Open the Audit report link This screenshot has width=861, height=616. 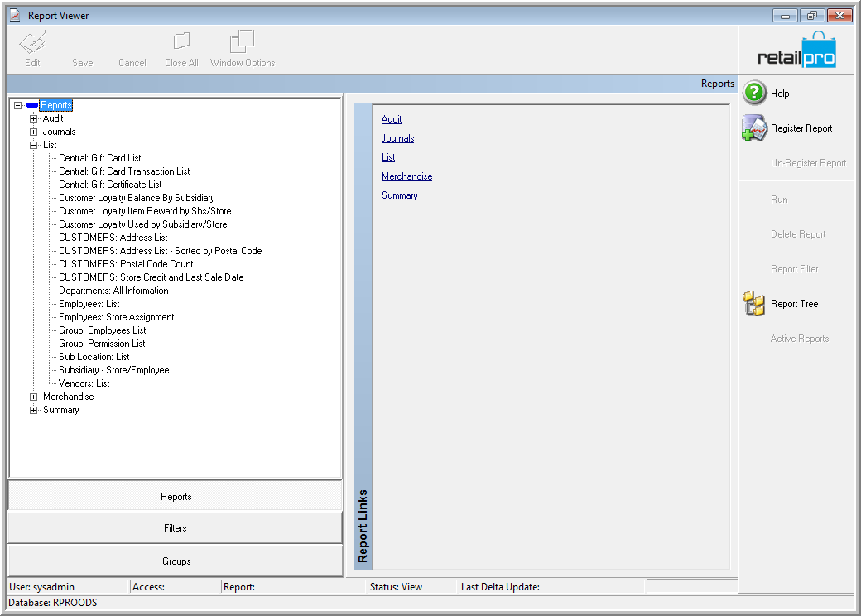(392, 119)
